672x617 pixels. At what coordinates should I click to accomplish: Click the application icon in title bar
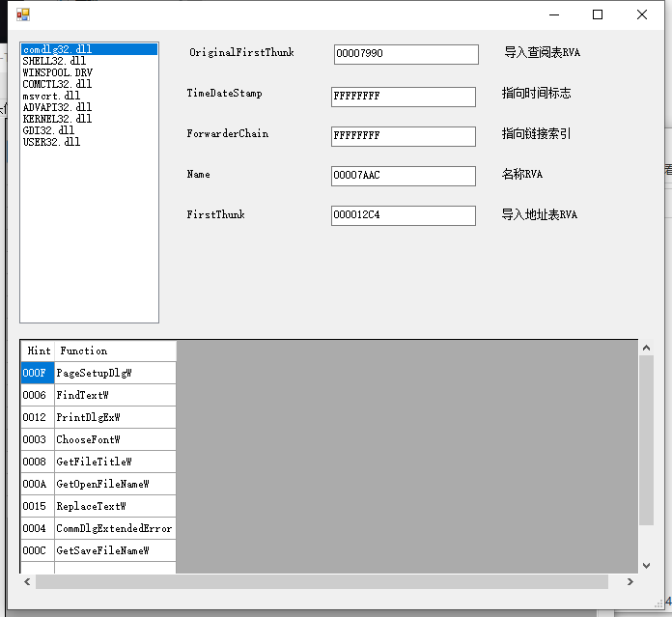point(23,15)
